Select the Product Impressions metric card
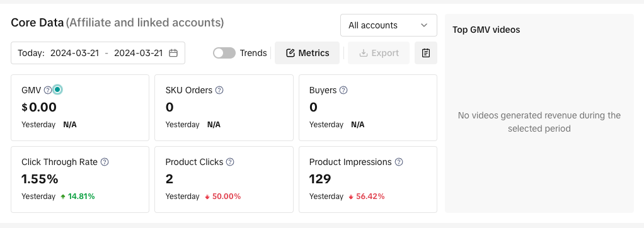Image resolution: width=644 pixels, height=228 pixels. click(x=368, y=180)
